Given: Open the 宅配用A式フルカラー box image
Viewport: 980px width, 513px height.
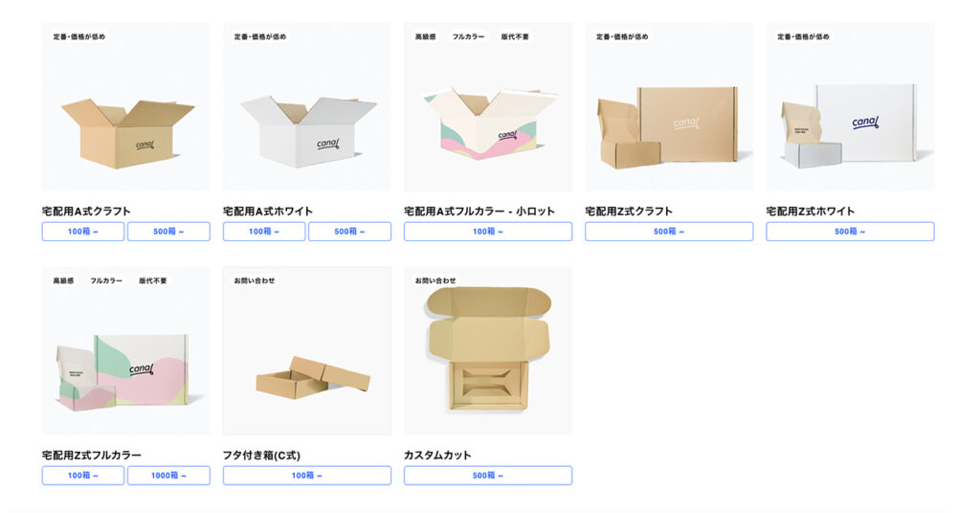Looking at the screenshot, I should pyautogui.click(x=488, y=107).
